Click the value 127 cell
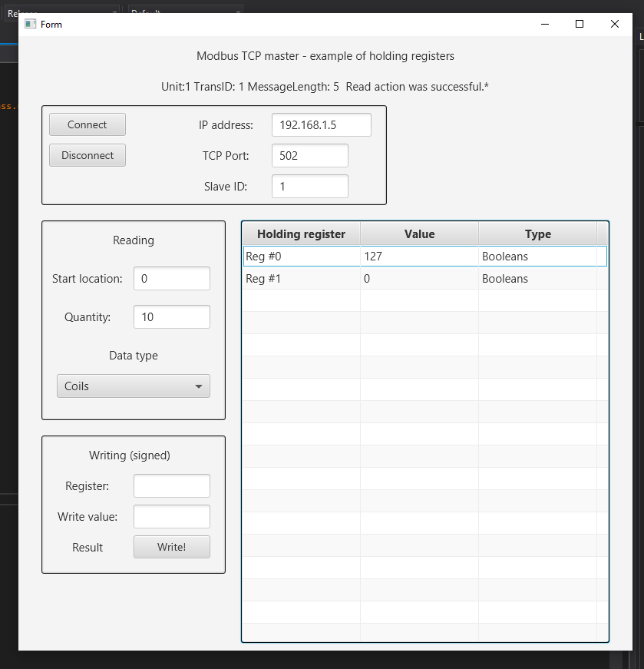This screenshot has height=669, width=644. tap(420, 257)
